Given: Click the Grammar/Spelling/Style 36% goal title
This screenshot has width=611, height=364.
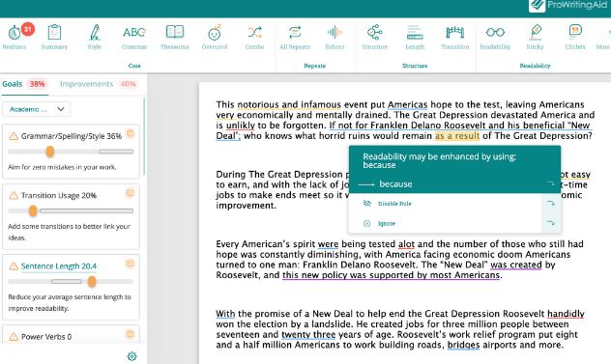Looking at the screenshot, I should tap(72, 136).
